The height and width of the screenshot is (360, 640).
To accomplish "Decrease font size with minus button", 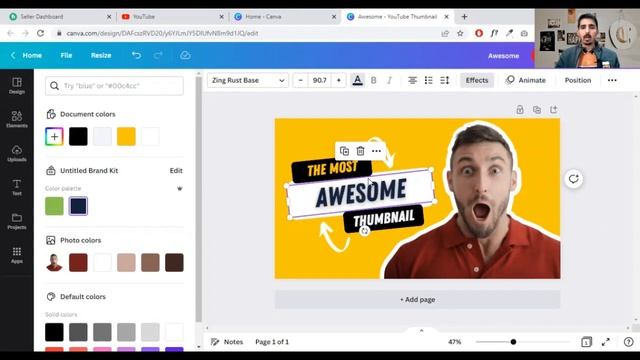I will (x=300, y=80).
